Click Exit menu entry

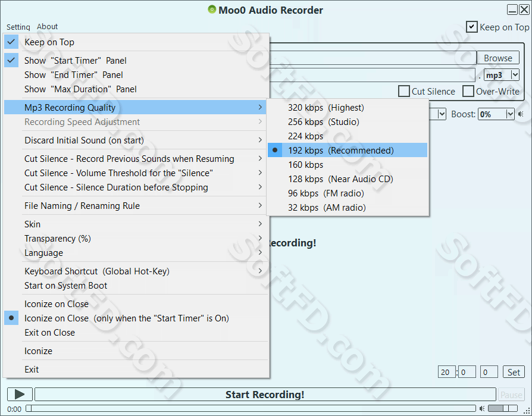[x=136, y=369]
